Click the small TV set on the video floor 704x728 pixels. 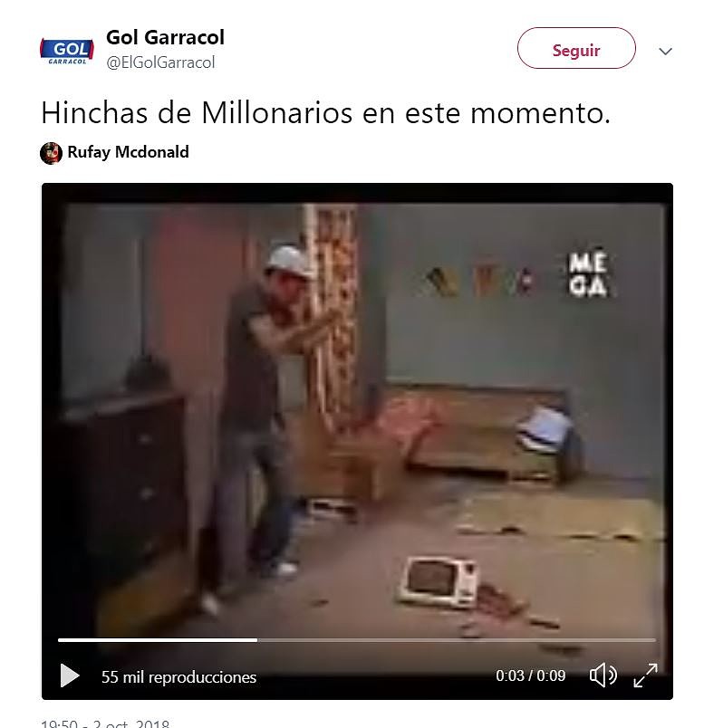pyautogui.click(x=439, y=583)
